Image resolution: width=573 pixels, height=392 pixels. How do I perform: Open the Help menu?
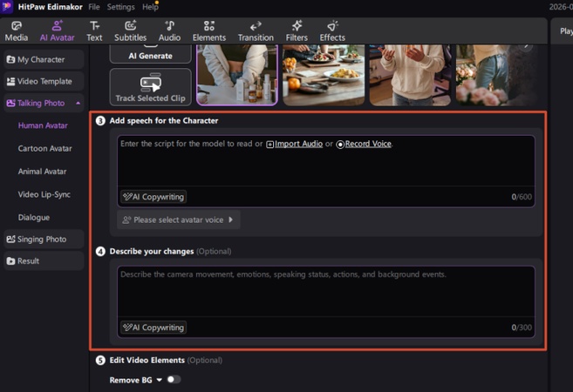tap(150, 7)
